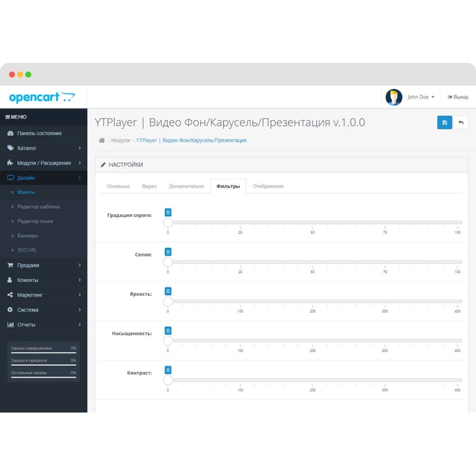Open the SEO URL submenu link
The image size is (476, 476).
tap(28, 250)
